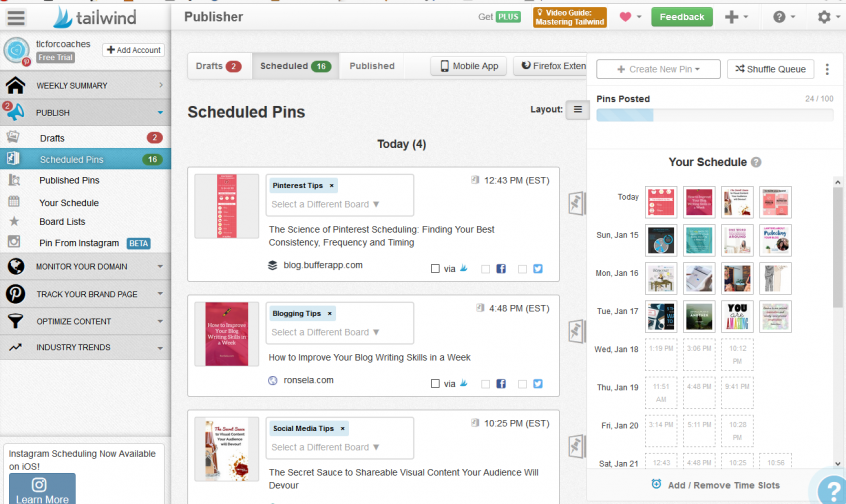The image size is (846, 504).
Task: Click the Pinterest brand page icon
Action: pyautogui.click(x=16, y=294)
